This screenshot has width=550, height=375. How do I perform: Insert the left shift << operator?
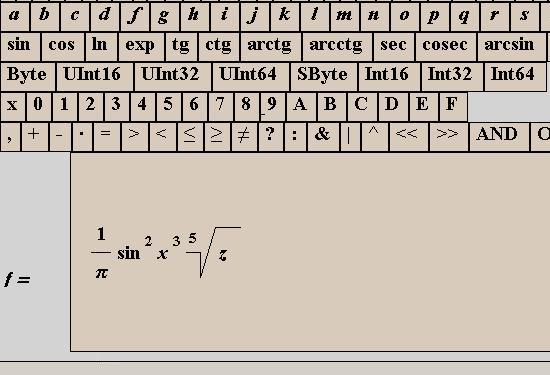click(409, 137)
